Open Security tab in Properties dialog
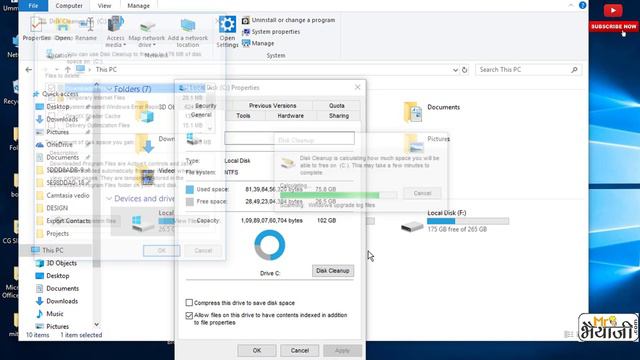 [205, 106]
